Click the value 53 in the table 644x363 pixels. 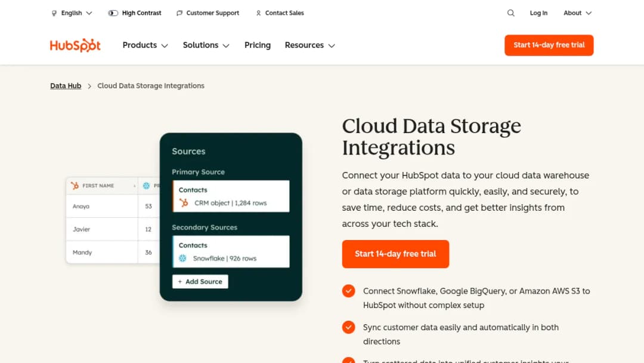point(148,207)
